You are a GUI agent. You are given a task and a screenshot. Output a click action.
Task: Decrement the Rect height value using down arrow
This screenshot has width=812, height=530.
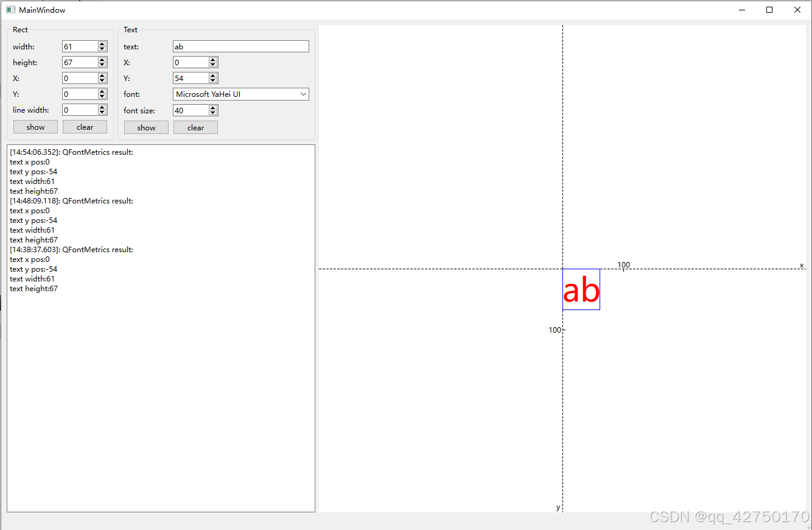(x=102, y=65)
